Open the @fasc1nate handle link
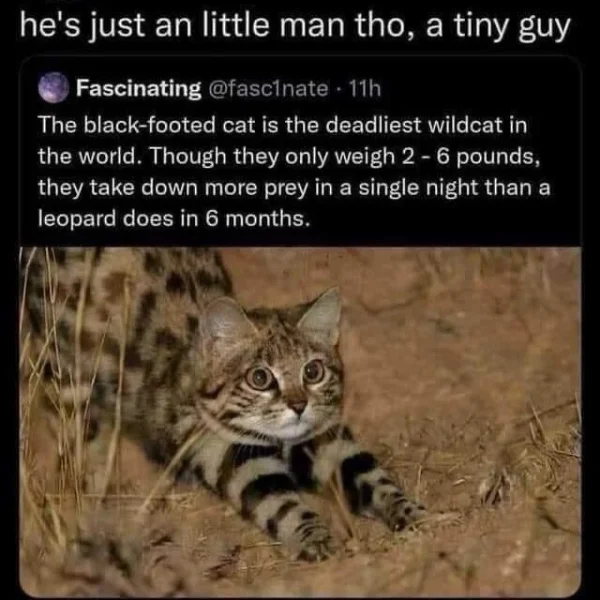This screenshot has width=600, height=600. tap(268, 88)
